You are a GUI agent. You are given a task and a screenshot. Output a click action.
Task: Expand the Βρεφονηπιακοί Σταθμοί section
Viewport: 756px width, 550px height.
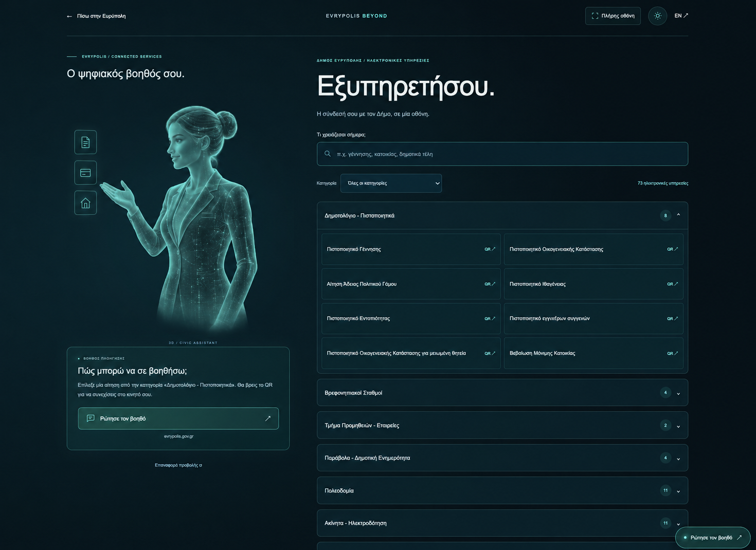[502, 393]
